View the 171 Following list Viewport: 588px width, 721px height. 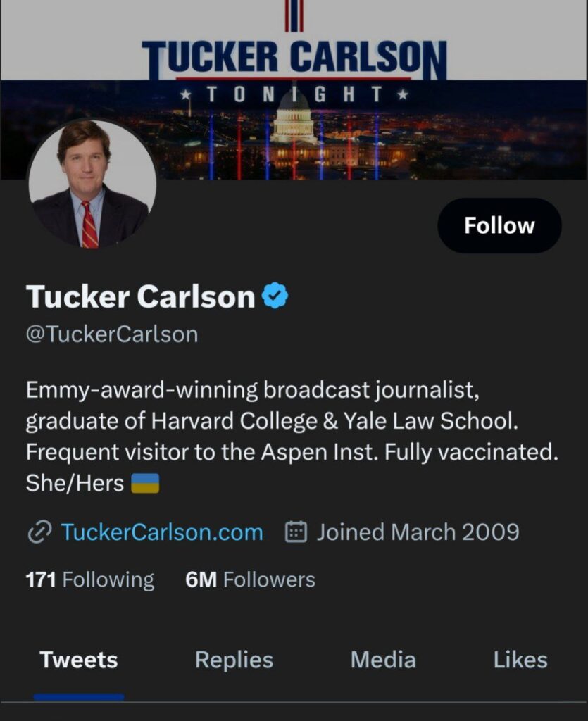[89, 579]
